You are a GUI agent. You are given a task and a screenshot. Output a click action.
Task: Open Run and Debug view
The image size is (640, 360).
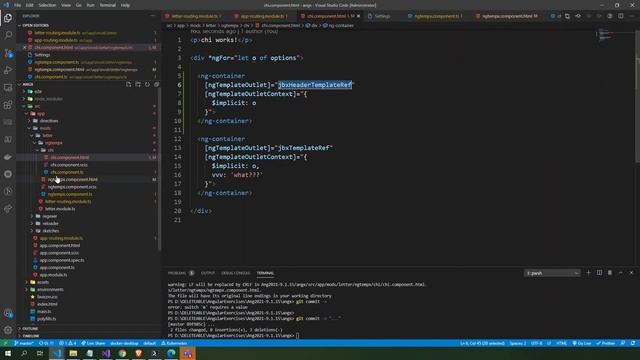8,70
